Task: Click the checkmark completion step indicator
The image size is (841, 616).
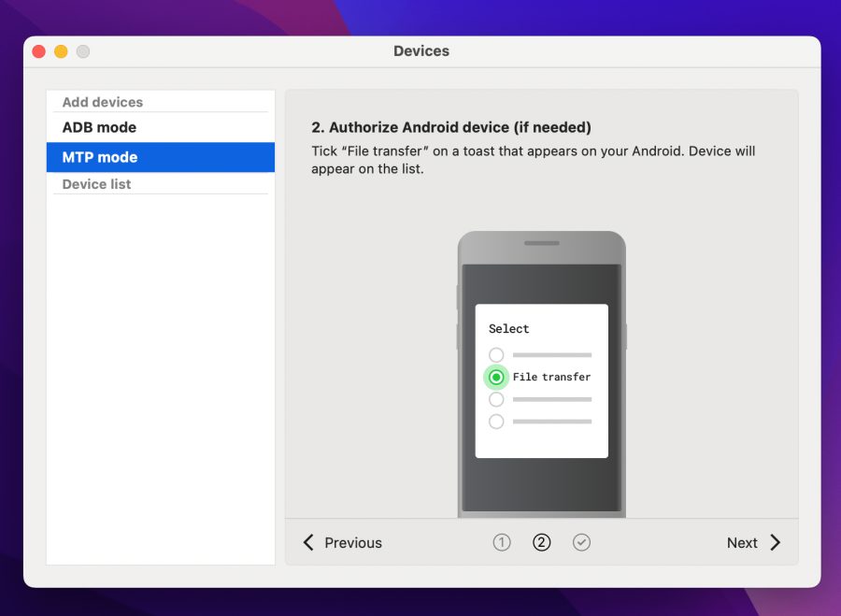Action: coord(582,542)
